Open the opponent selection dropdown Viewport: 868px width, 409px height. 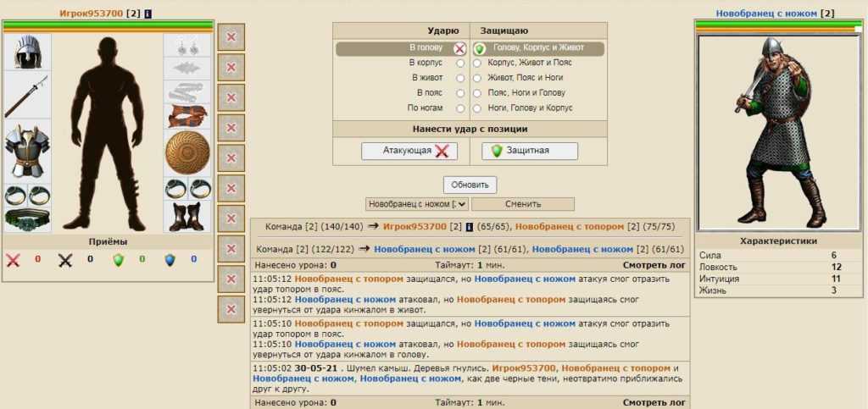click(x=417, y=204)
